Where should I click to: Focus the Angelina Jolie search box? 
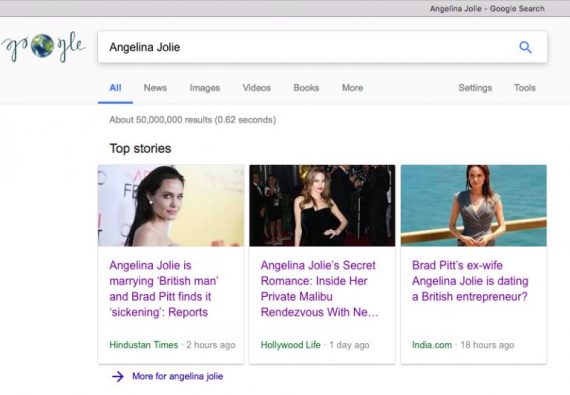point(322,47)
